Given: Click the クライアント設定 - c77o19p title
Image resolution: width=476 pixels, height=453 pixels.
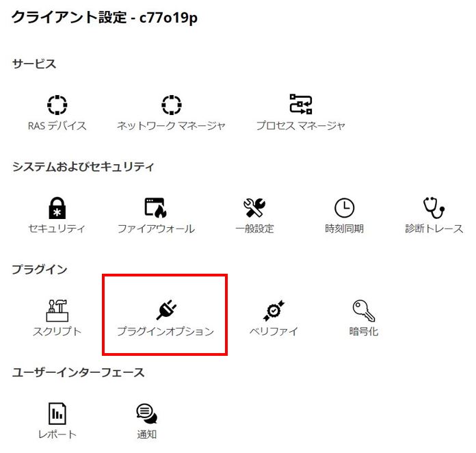Looking at the screenshot, I should tap(105, 17).
